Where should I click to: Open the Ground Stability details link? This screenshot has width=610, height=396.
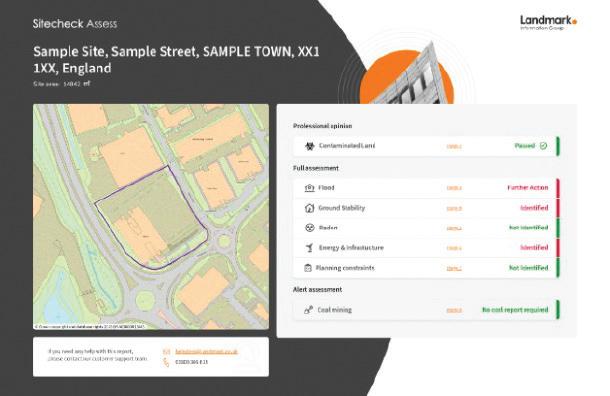click(454, 209)
